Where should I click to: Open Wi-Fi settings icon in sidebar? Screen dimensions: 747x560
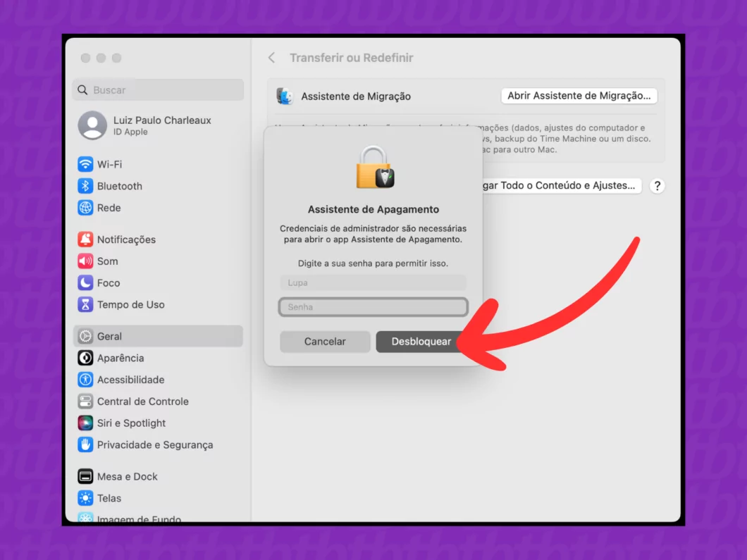tap(85, 164)
